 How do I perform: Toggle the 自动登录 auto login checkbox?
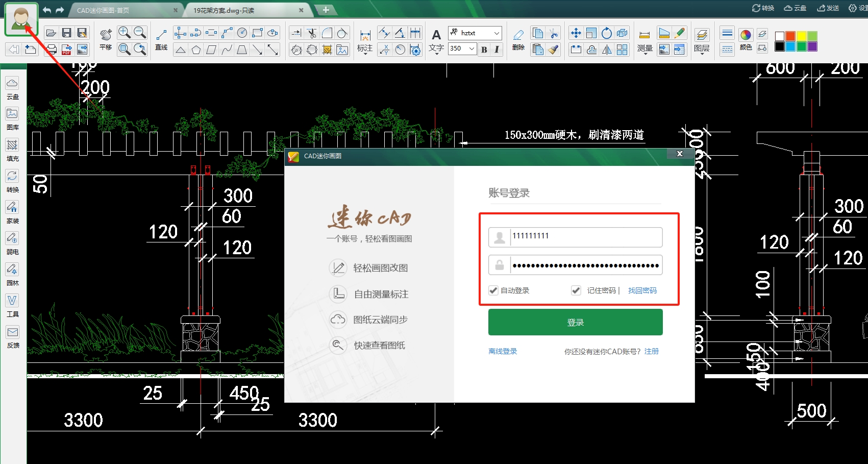(x=493, y=290)
